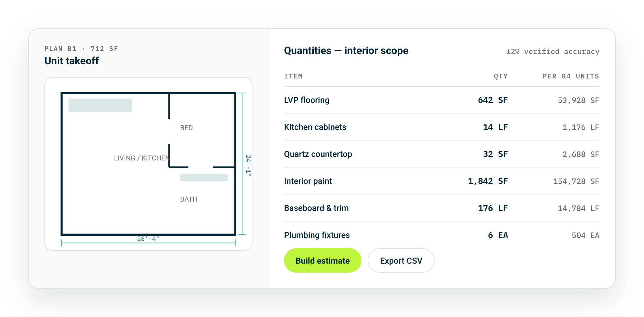Click the 154,728 SF total
This screenshot has width=644, height=317.
(x=576, y=181)
